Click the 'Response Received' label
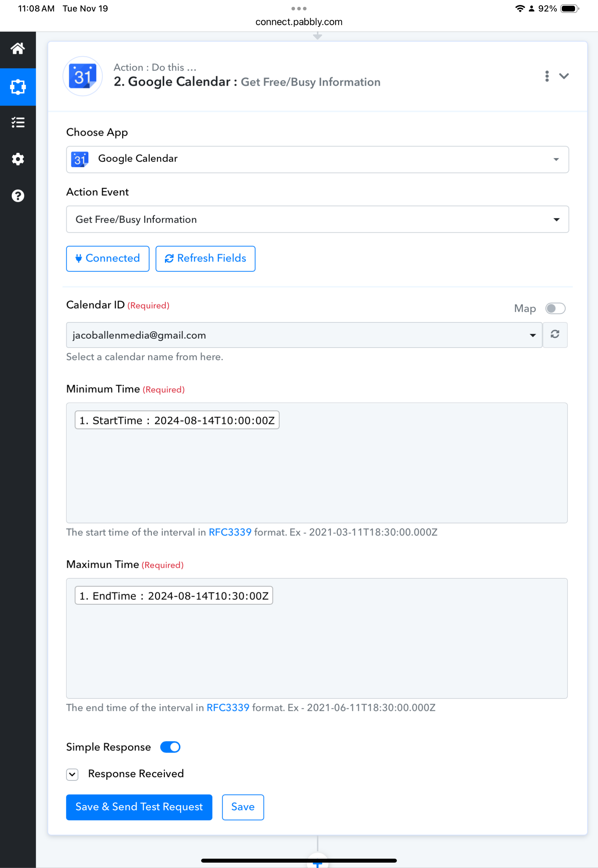Screen dimensions: 598x868 click(136, 774)
